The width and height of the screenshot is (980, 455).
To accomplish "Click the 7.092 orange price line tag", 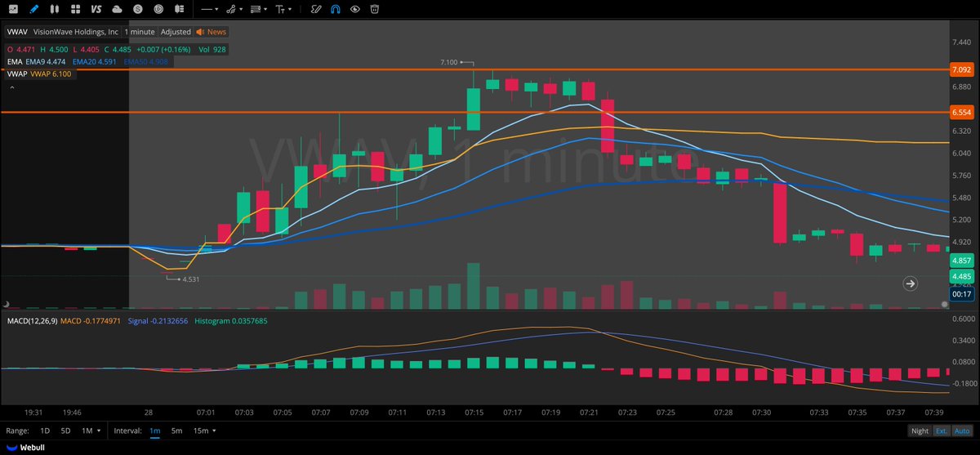I will [x=960, y=70].
